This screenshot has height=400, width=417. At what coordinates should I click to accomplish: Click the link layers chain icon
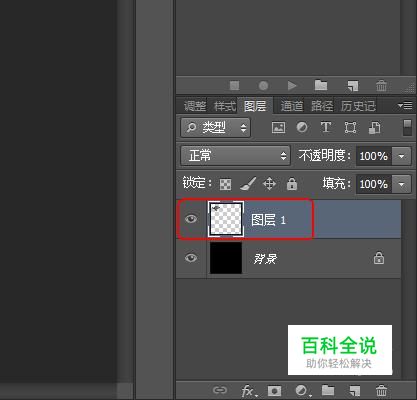220,390
